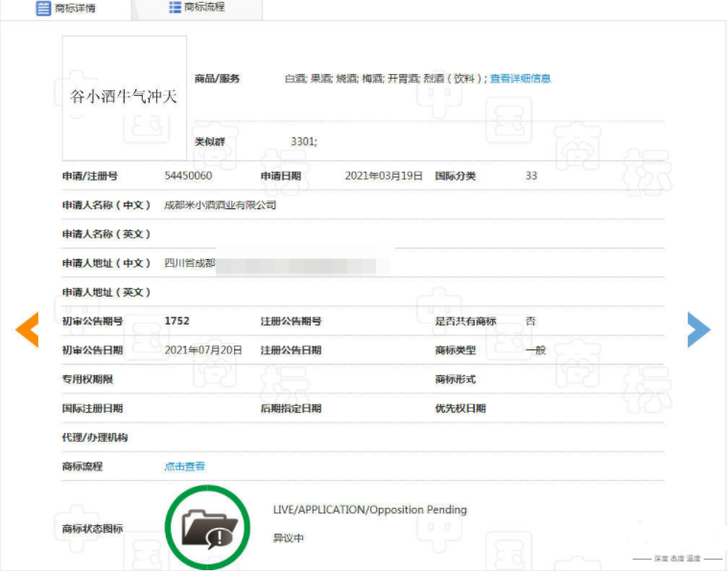Open the 点击查看 trademark flow link
The height and width of the screenshot is (574, 728).
click(184, 466)
